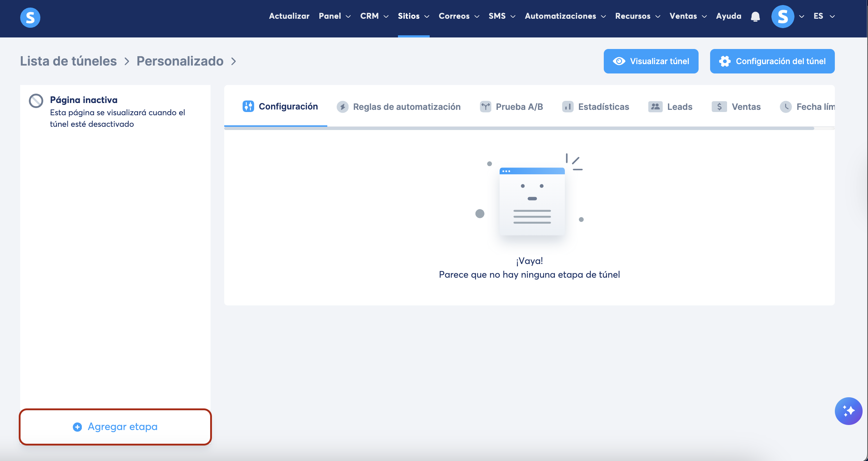Click the tabs horizontal scrollbar
The height and width of the screenshot is (461, 868).
(x=519, y=128)
